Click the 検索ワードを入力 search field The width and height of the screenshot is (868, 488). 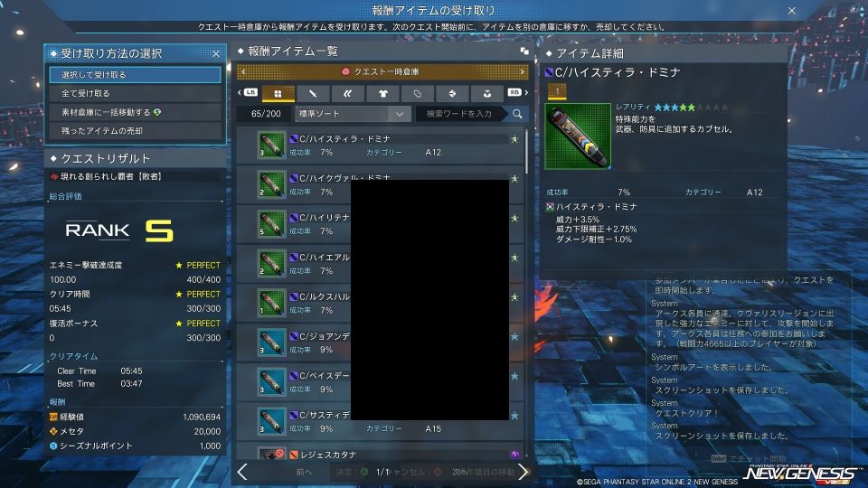click(x=461, y=114)
